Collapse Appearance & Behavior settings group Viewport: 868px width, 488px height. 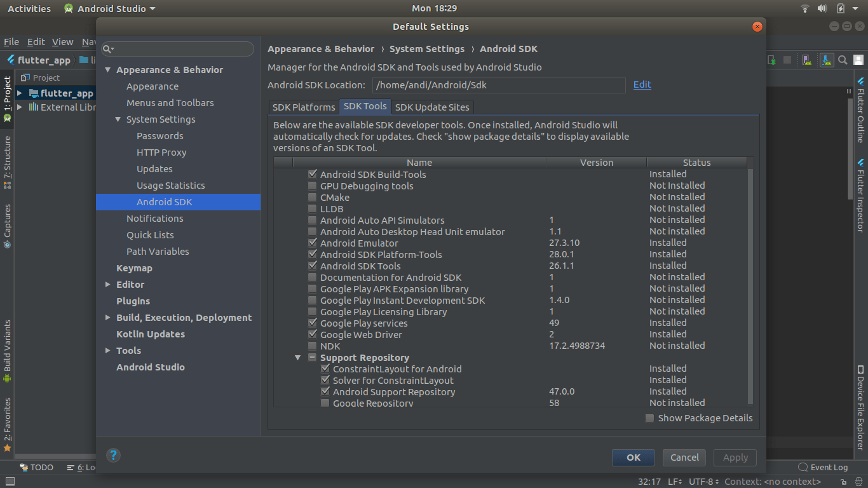[108, 70]
